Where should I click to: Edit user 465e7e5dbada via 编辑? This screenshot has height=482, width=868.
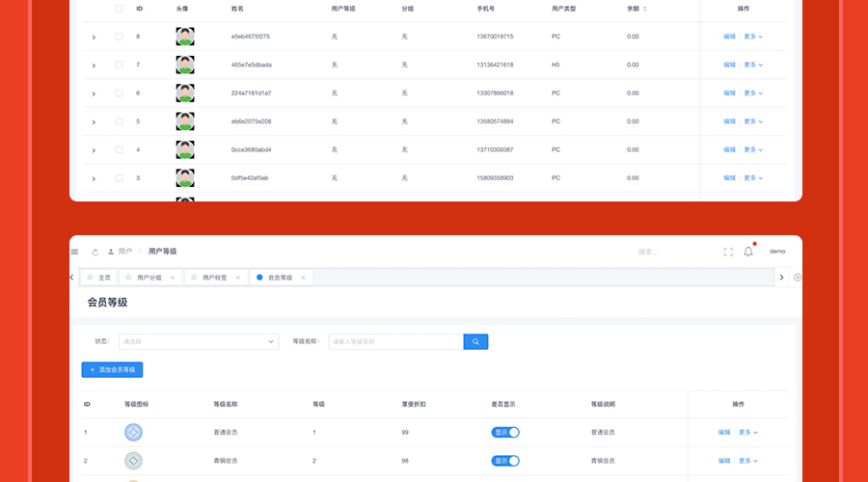click(x=730, y=65)
